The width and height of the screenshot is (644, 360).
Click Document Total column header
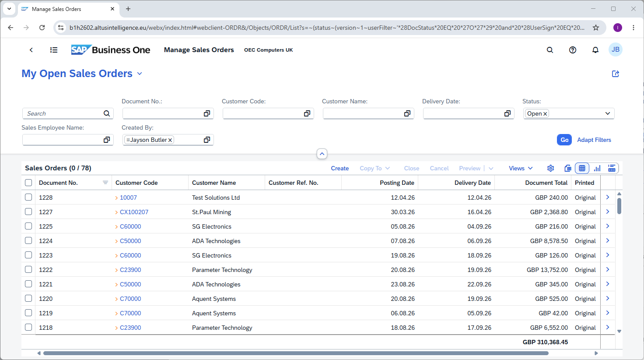click(x=533, y=183)
